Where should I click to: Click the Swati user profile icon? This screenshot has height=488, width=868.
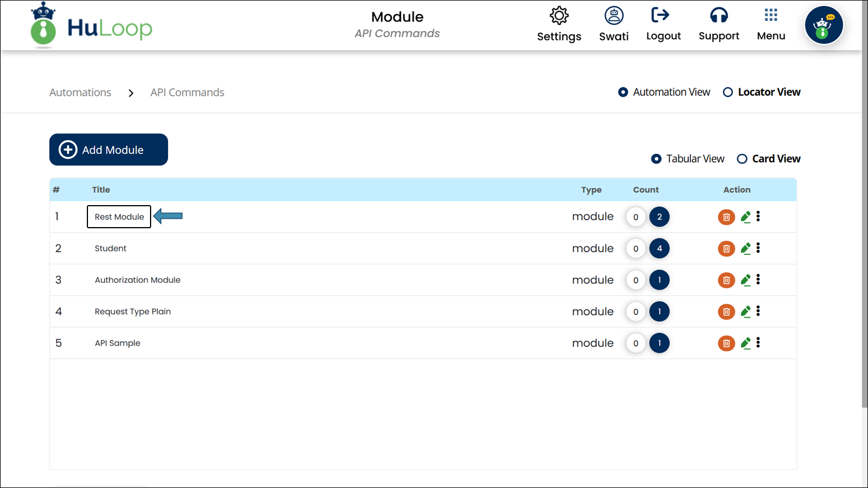pyautogui.click(x=614, y=16)
